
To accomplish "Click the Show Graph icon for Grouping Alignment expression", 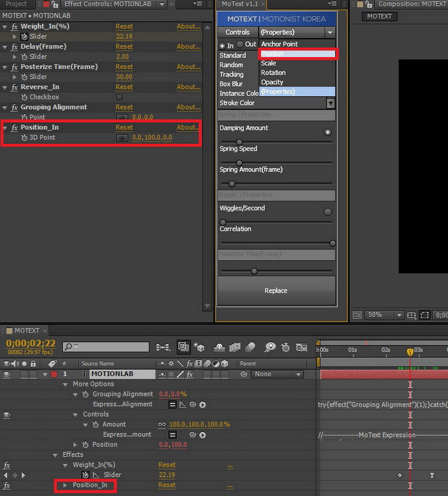I will click(183, 405).
